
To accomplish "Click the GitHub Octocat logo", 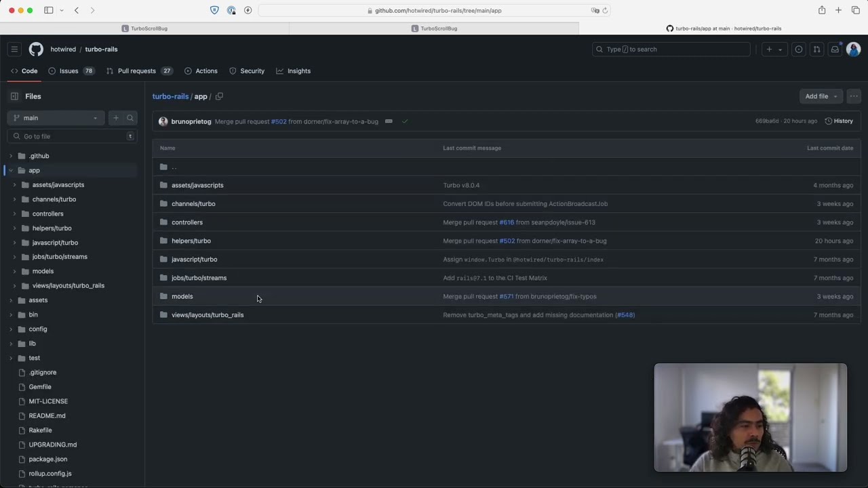I will (x=36, y=49).
